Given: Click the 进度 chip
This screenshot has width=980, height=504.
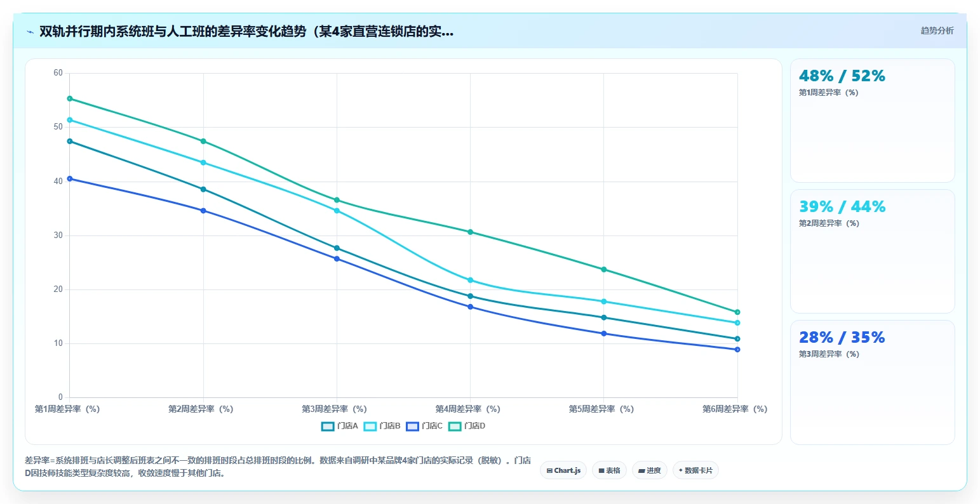Looking at the screenshot, I should pos(650,470).
